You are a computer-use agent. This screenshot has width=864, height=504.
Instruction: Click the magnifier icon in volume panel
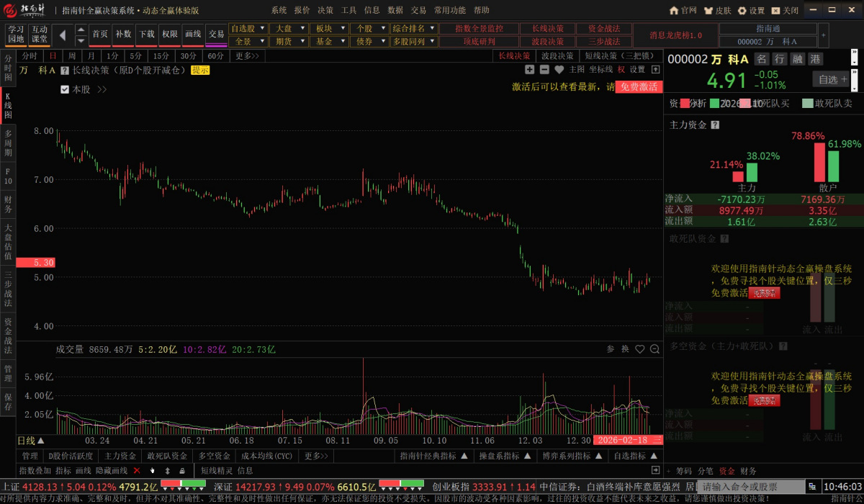point(654,349)
